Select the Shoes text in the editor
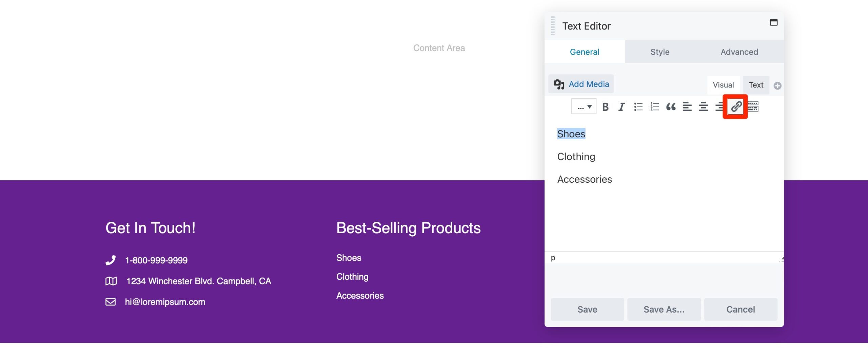Viewport: 868px width, 356px height. (x=571, y=134)
